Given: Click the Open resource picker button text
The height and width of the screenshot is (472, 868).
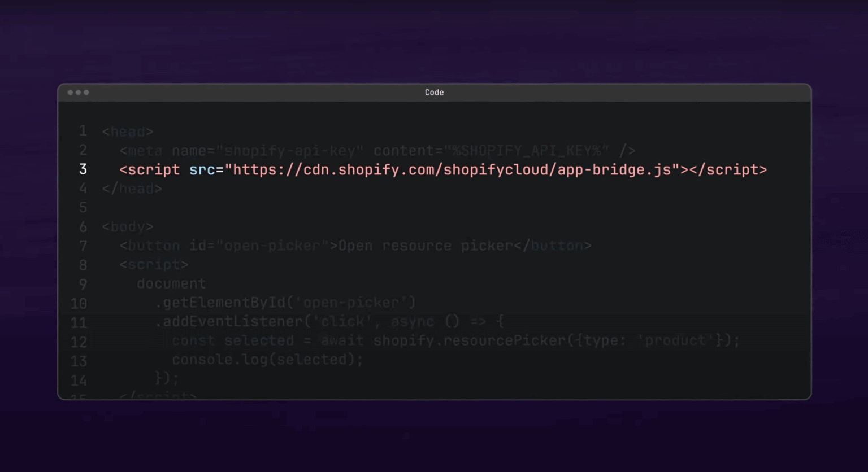Looking at the screenshot, I should point(427,246).
